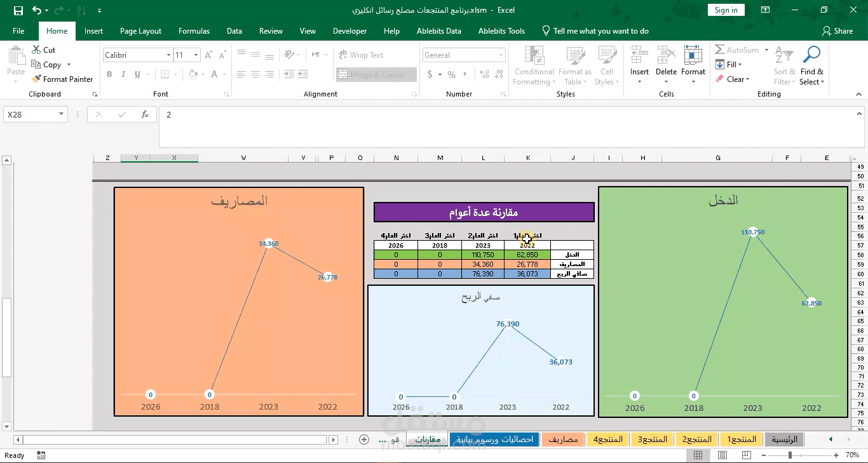Apply percent style format
The width and height of the screenshot is (868, 463).
tap(451, 74)
